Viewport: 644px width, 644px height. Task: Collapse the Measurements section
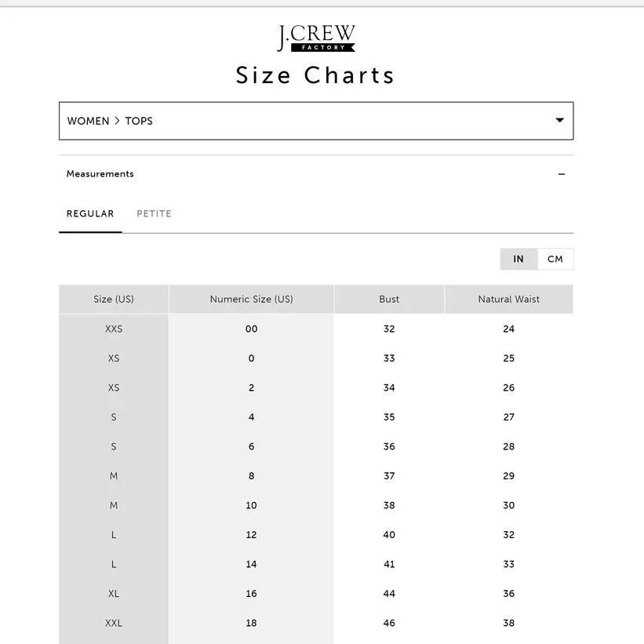(316, 173)
